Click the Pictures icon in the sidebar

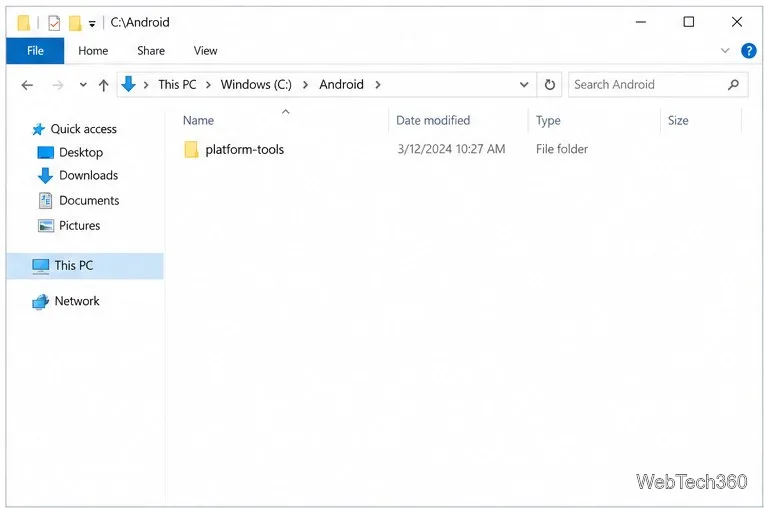[46, 226]
